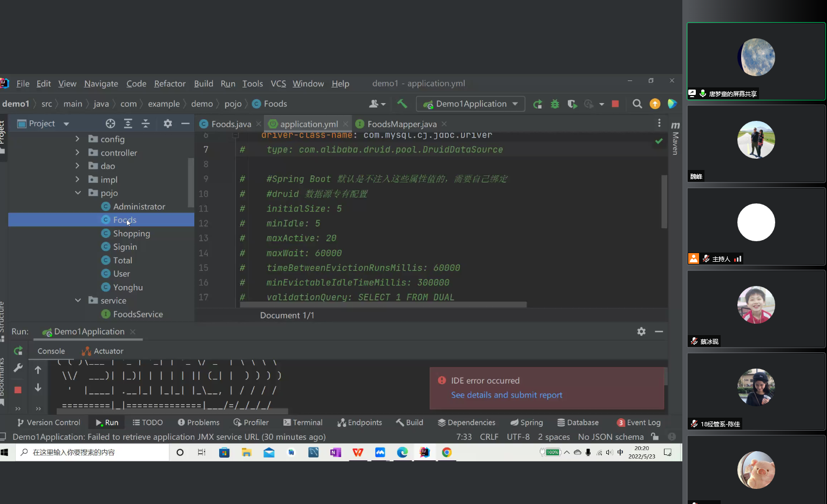Click Select Opened File target icon

click(111, 124)
